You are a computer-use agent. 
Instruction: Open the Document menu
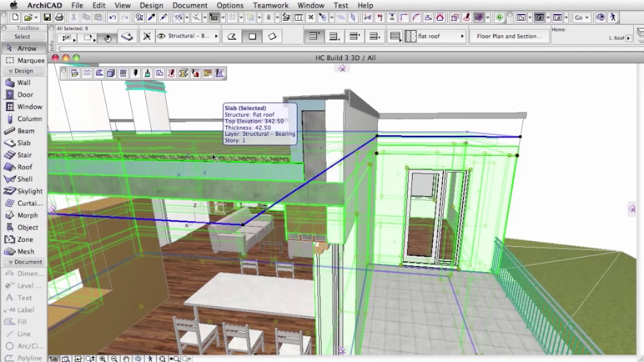pyautogui.click(x=190, y=6)
